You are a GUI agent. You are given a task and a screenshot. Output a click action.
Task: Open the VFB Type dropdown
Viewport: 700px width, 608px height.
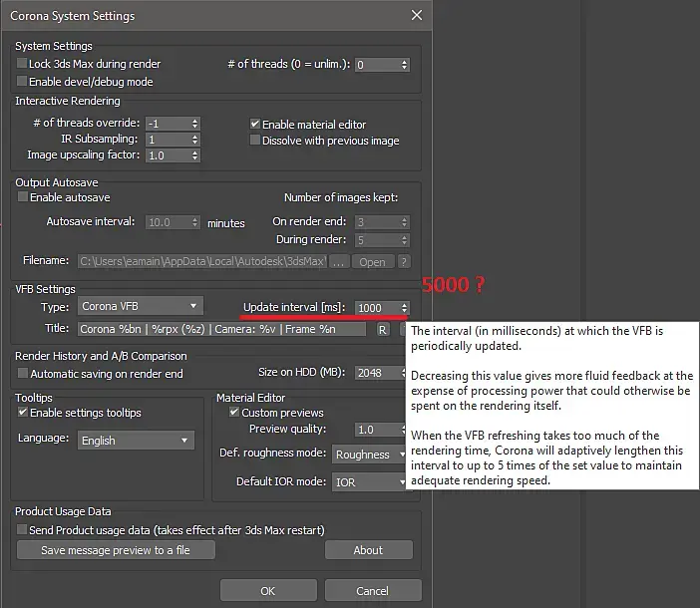point(141,306)
